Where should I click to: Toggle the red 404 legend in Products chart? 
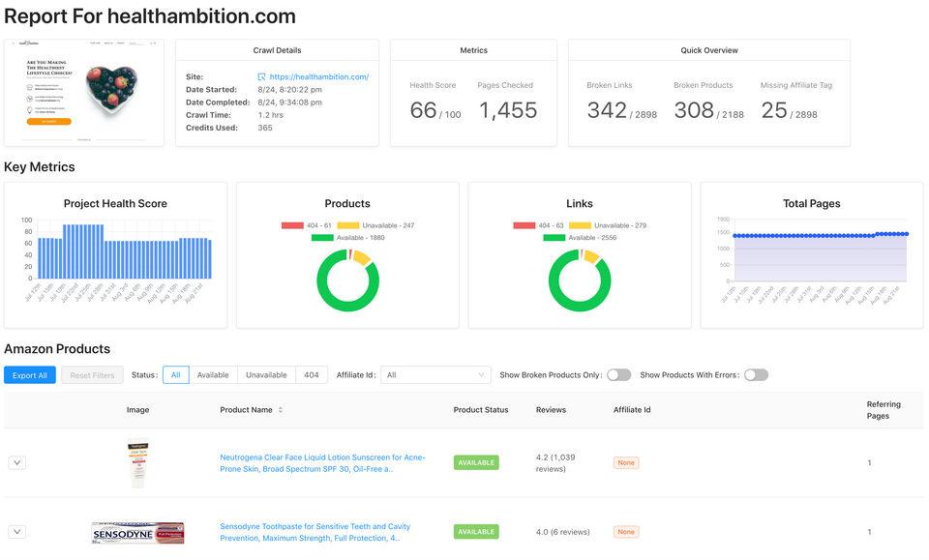(307, 225)
